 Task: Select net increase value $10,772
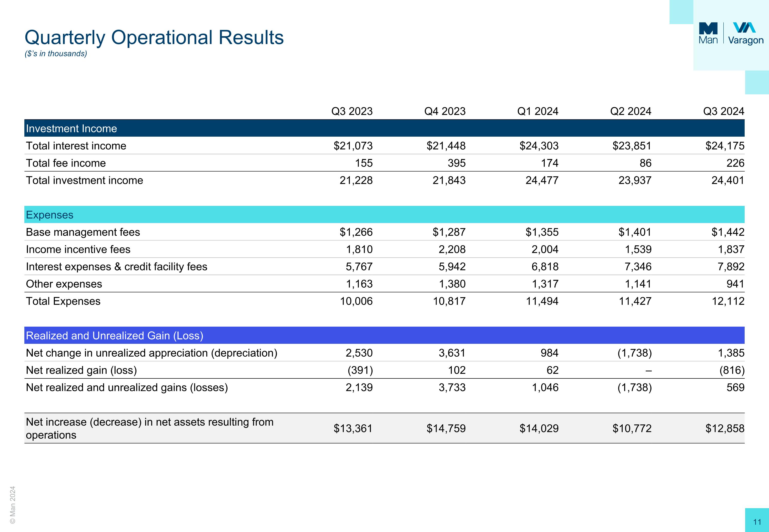(632, 428)
